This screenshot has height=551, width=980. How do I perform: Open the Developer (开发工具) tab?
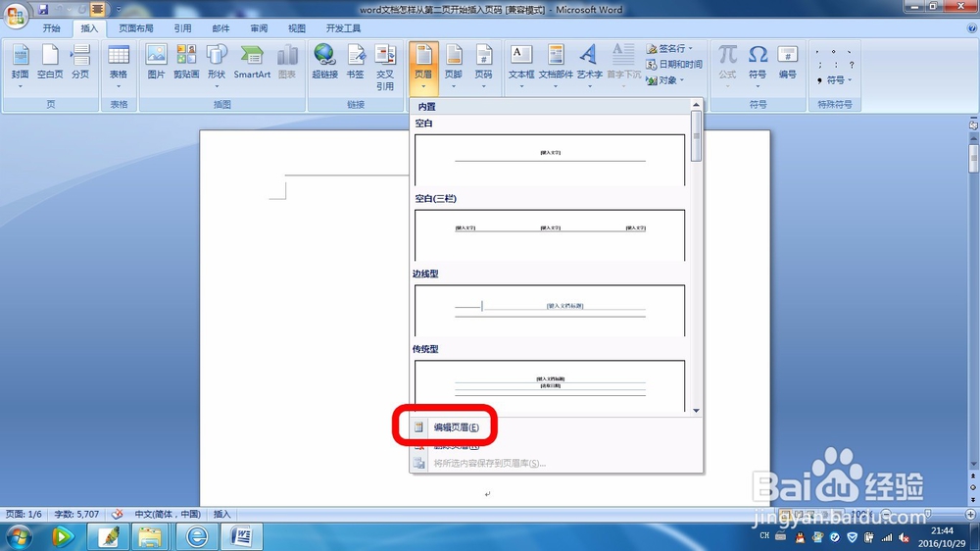pos(343,28)
